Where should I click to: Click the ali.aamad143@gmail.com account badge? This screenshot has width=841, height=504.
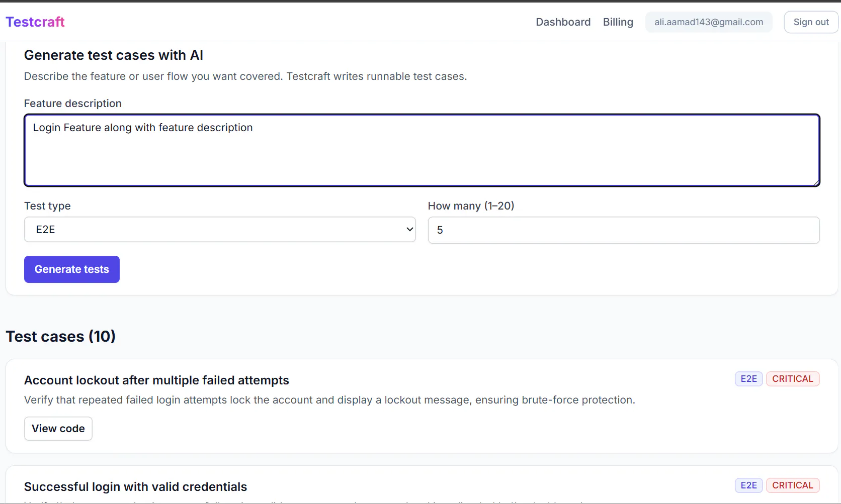[x=709, y=22]
